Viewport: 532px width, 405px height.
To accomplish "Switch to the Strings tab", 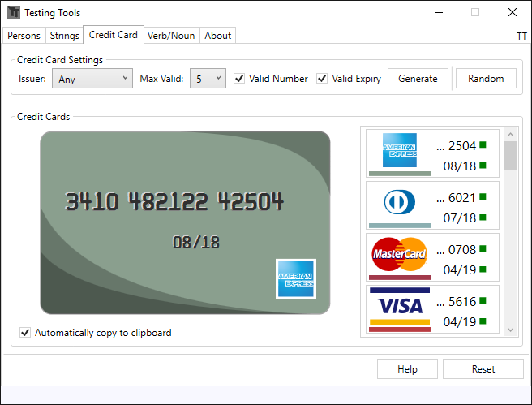I will (64, 36).
